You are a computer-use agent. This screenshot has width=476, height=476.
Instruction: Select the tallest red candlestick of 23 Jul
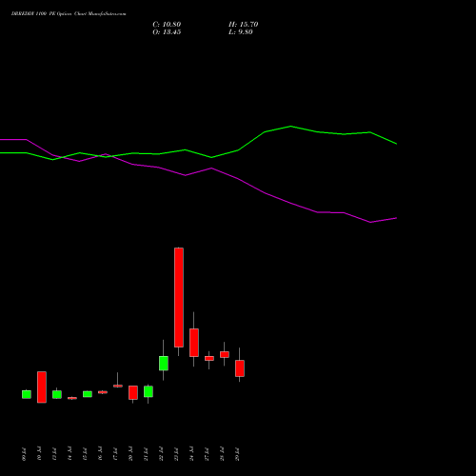179,297
